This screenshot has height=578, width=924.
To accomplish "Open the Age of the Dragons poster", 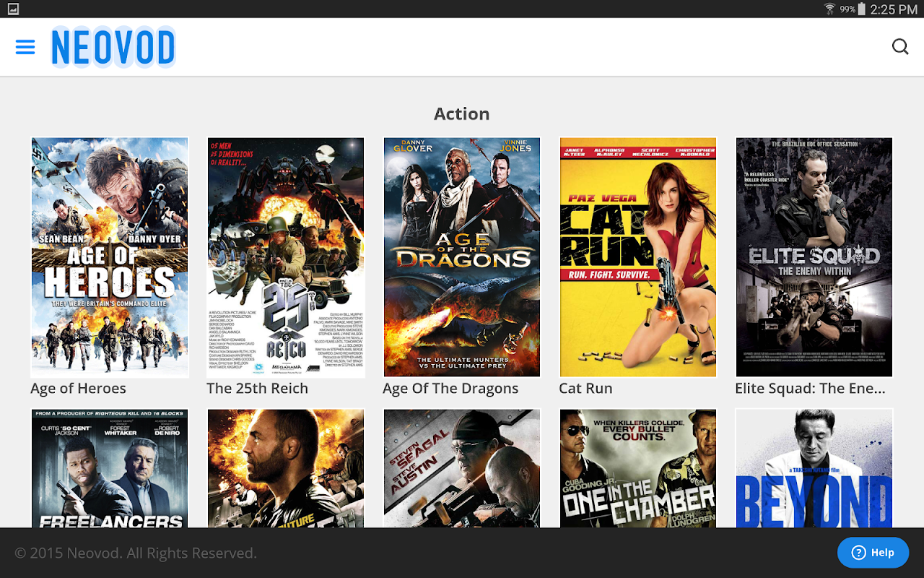I will [x=462, y=257].
